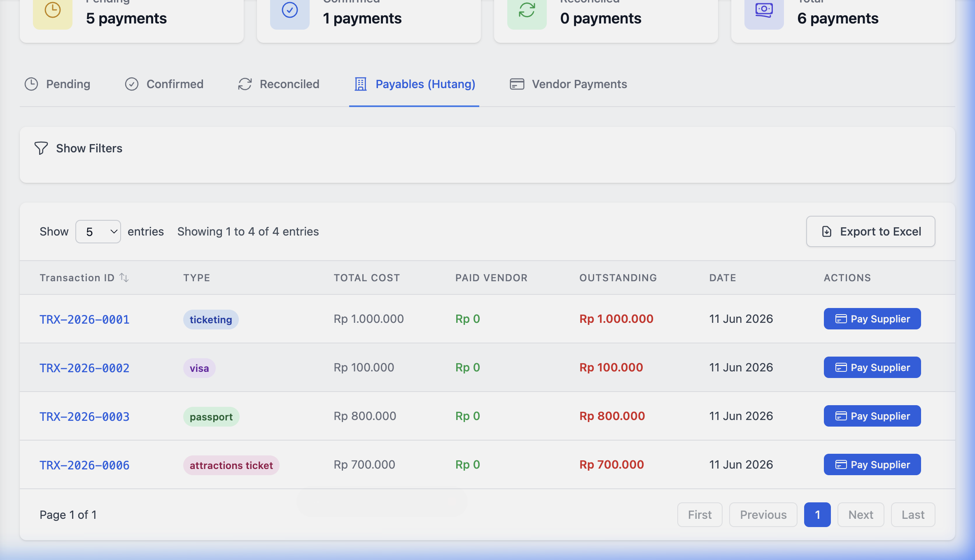The width and height of the screenshot is (975, 560).
Task: Click the attractions ticket type badge
Action: click(x=231, y=465)
